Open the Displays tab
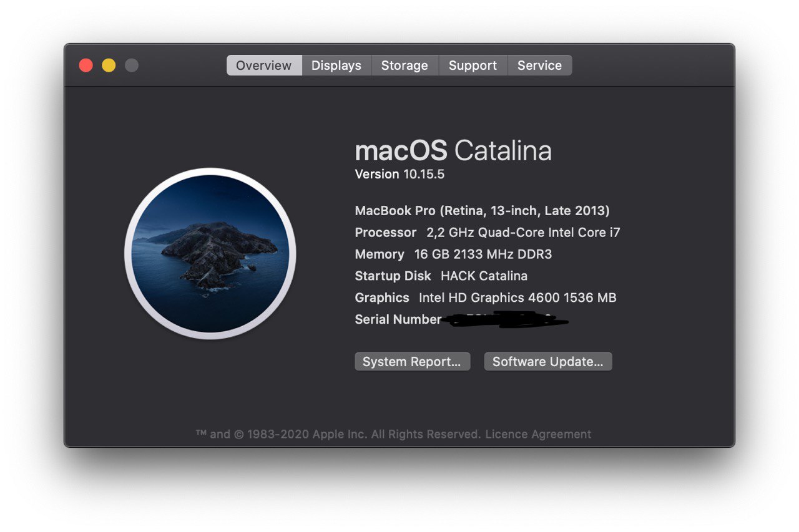Screen dimensions: 799x532 (336, 65)
